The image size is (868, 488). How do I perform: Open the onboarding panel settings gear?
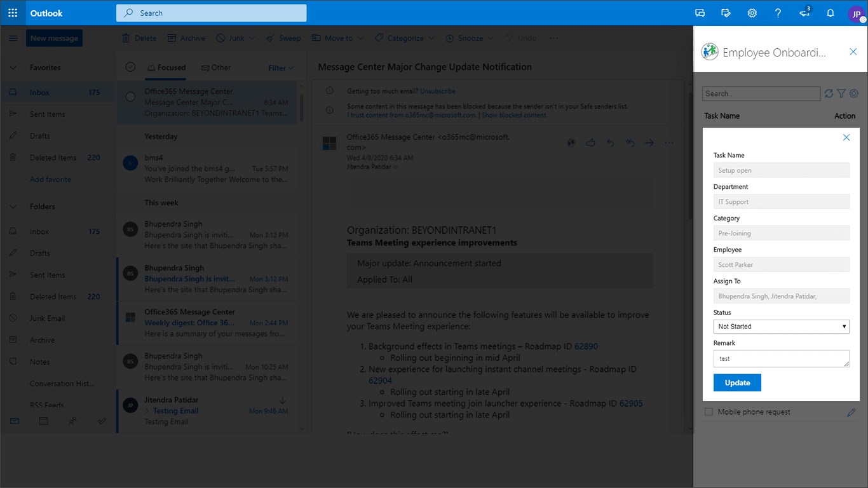pyautogui.click(x=854, y=93)
